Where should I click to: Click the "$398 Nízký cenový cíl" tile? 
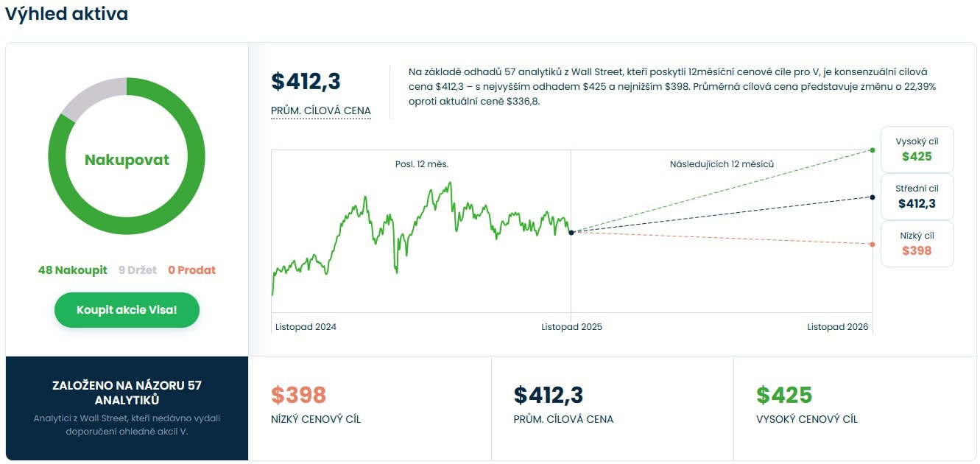point(369,407)
